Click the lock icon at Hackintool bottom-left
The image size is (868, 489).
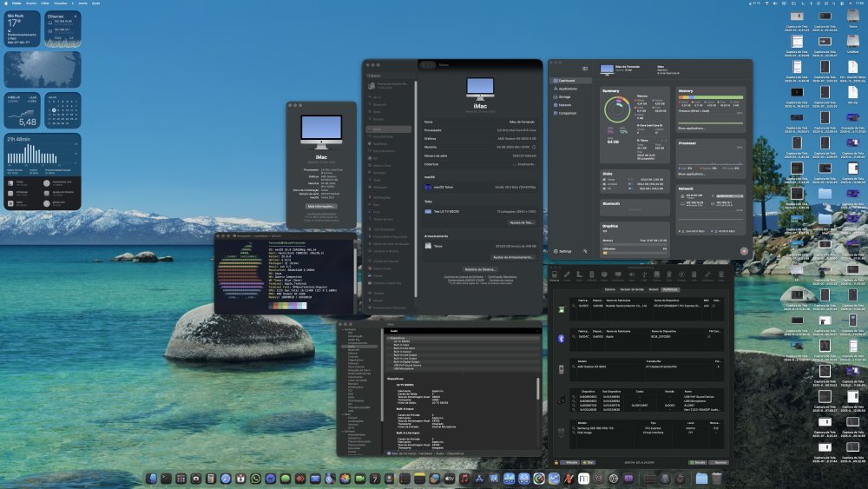(x=556, y=462)
